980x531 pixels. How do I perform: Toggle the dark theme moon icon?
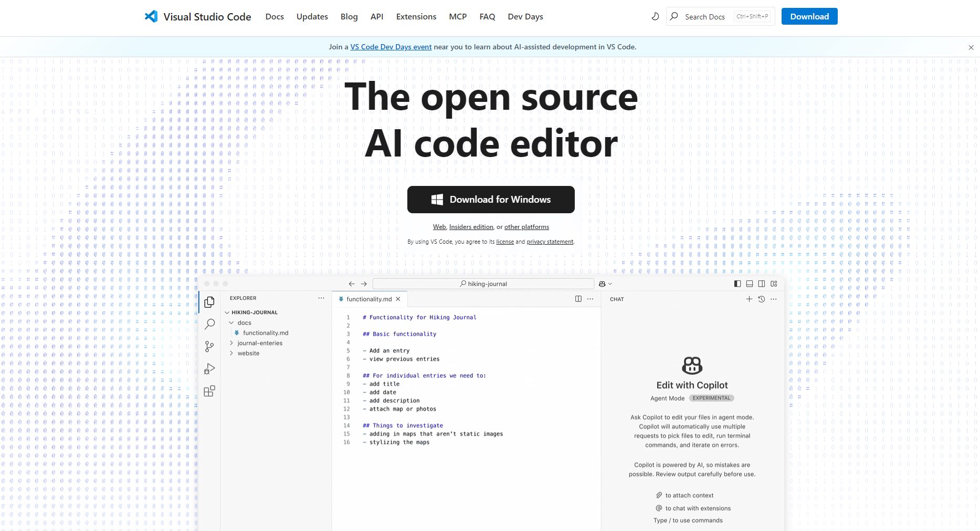pyautogui.click(x=655, y=16)
